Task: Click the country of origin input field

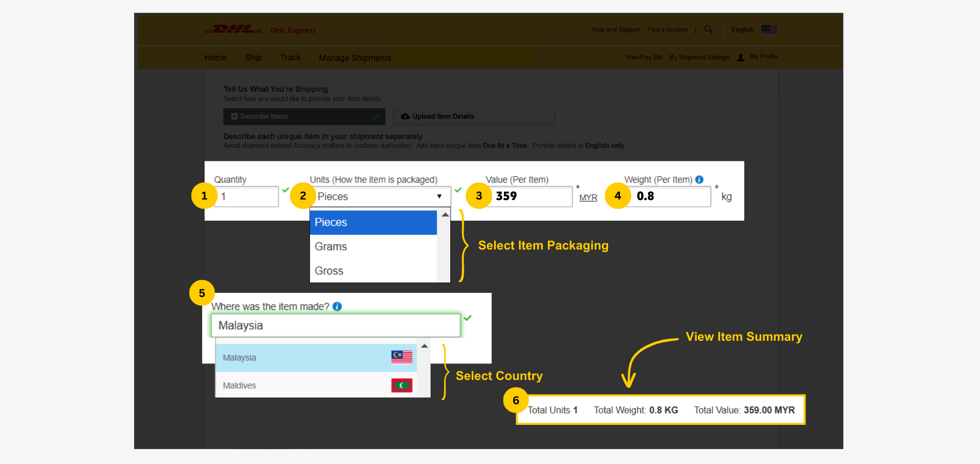Action: click(336, 325)
